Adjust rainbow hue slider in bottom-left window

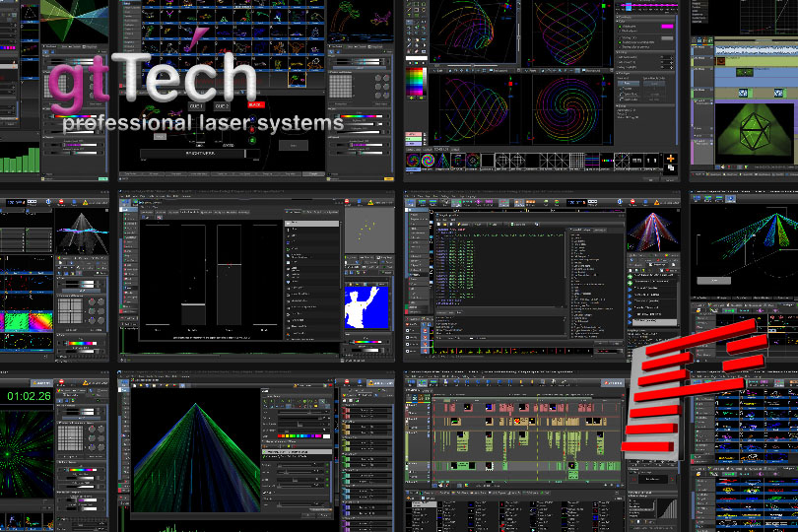point(82,469)
